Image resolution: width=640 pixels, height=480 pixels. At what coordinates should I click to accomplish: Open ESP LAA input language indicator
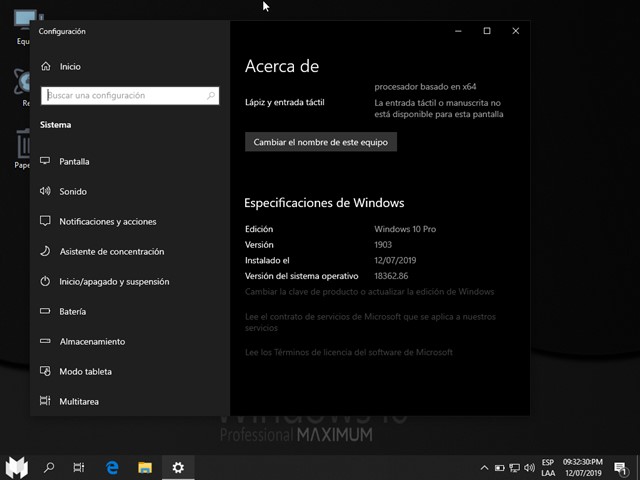[x=548, y=468]
